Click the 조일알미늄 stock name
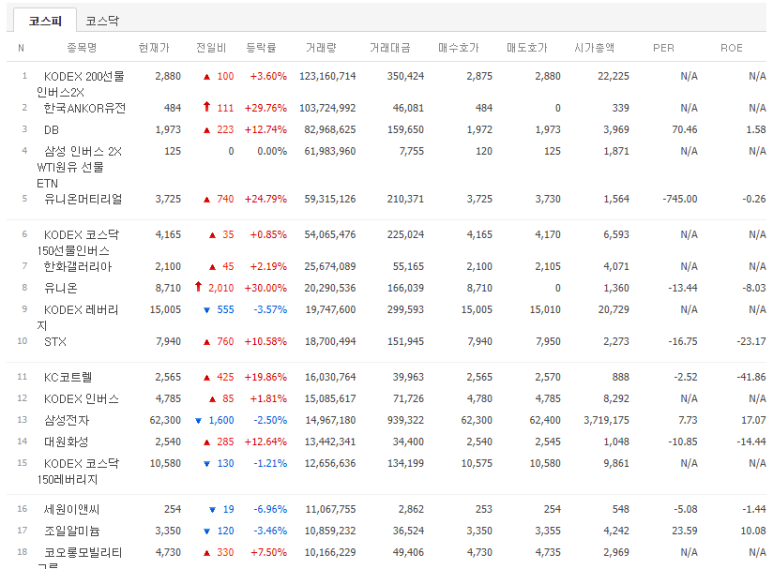 click(72, 531)
